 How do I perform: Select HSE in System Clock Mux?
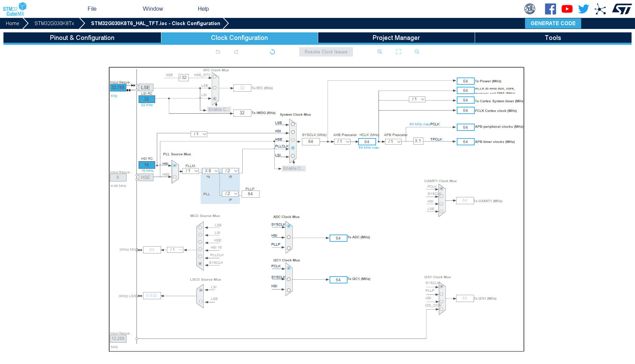pos(293,140)
